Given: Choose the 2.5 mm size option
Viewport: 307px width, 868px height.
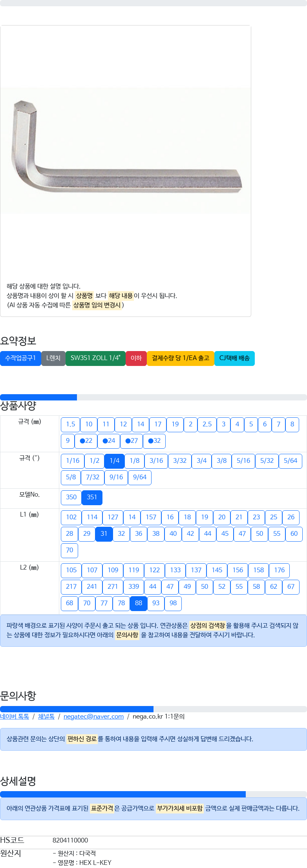Looking at the screenshot, I should tap(207, 424).
